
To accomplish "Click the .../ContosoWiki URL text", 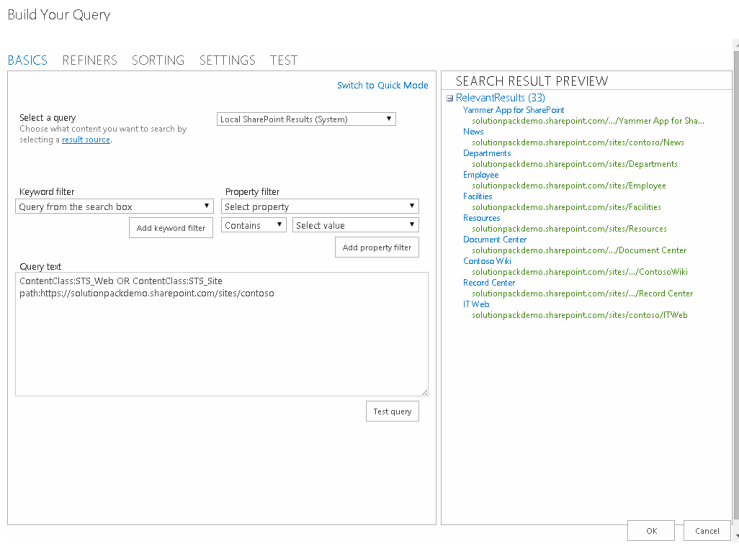I will point(580,272).
